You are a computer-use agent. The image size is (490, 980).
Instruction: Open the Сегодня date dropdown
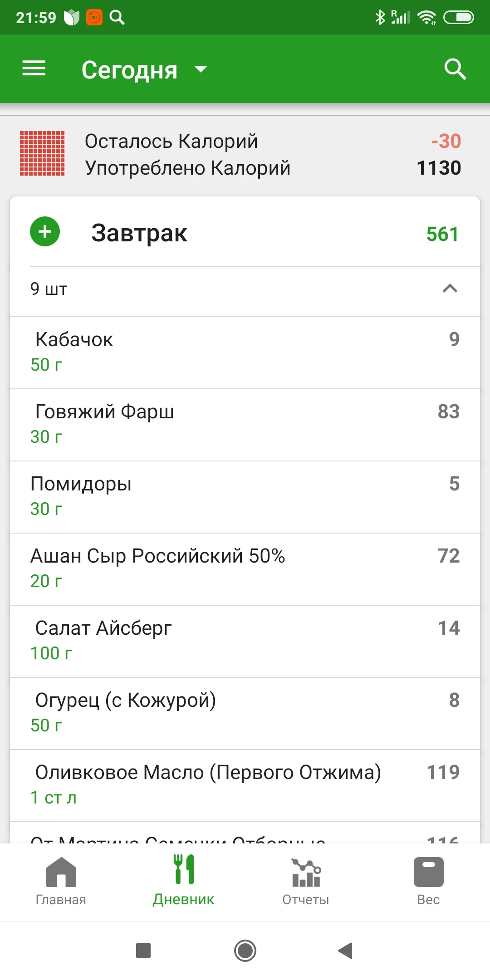(144, 70)
